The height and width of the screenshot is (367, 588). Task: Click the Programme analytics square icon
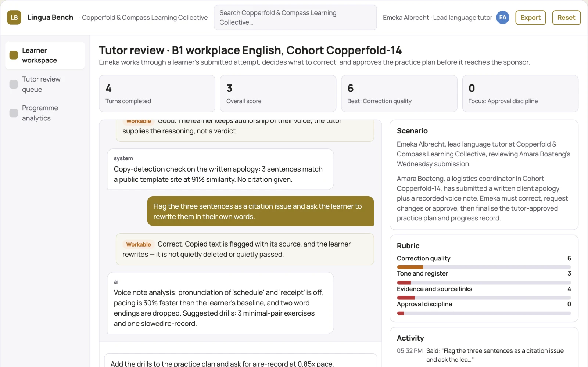click(14, 113)
